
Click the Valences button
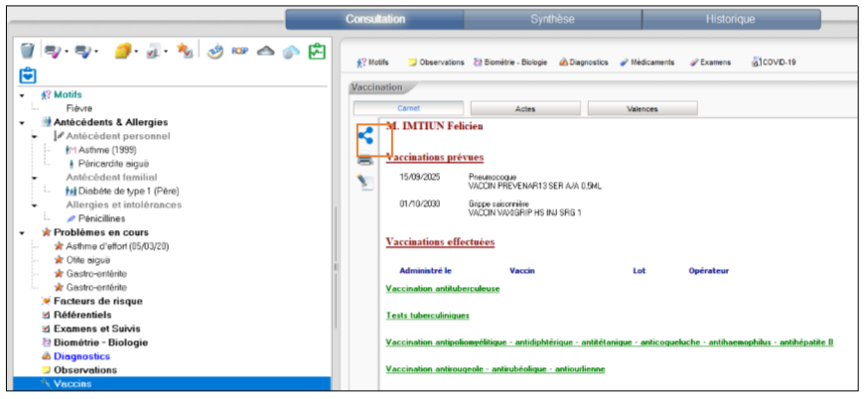pyautogui.click(x=643, y=108)
